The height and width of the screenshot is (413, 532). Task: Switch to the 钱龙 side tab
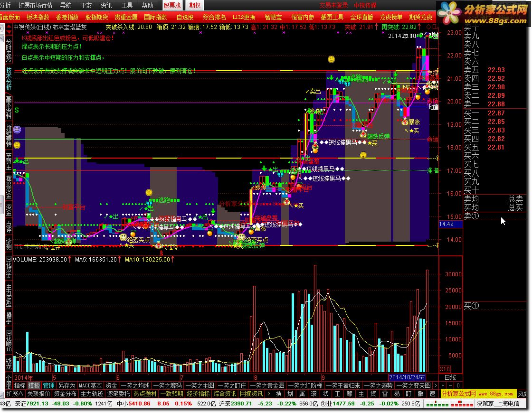click(9, 364)
